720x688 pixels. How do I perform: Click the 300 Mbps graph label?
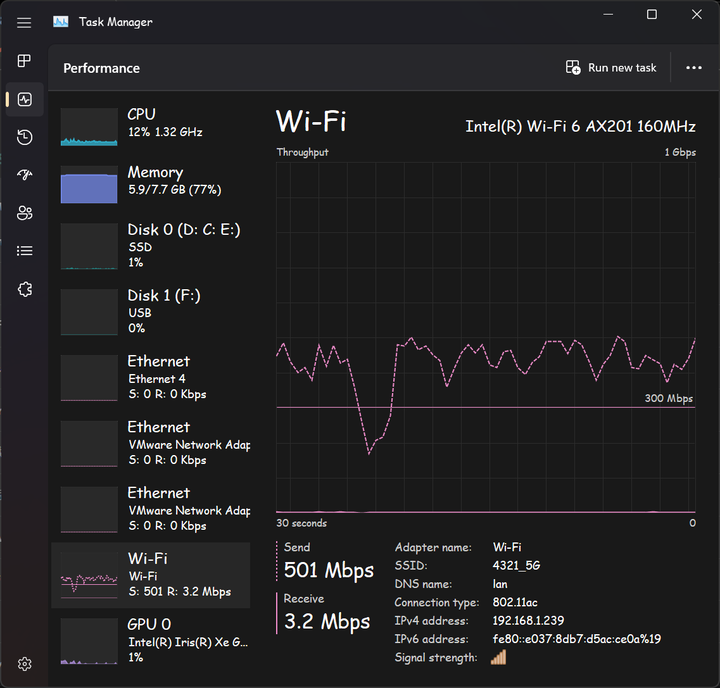[x=669, y=398]
